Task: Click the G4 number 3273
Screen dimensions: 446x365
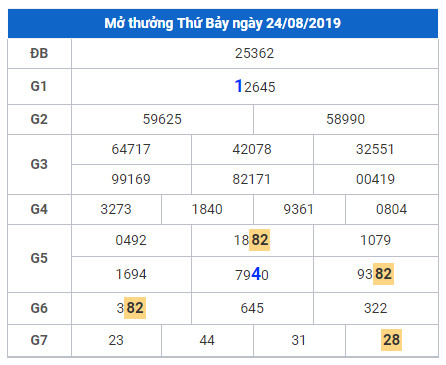Action: click(116, 209)
